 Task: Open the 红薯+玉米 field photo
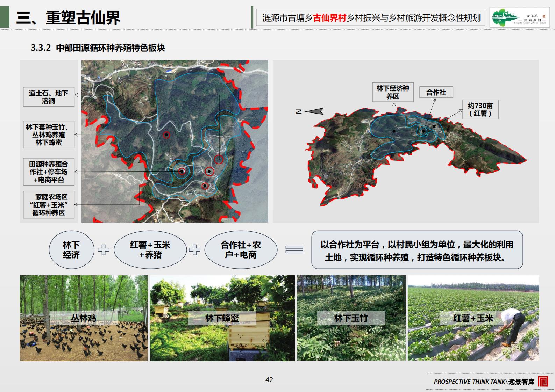pyautogui.click(x=474, y=318)
